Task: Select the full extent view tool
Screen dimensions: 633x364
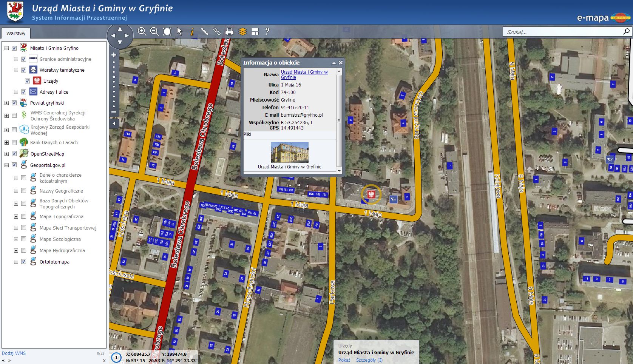Action: click(167, 32)
